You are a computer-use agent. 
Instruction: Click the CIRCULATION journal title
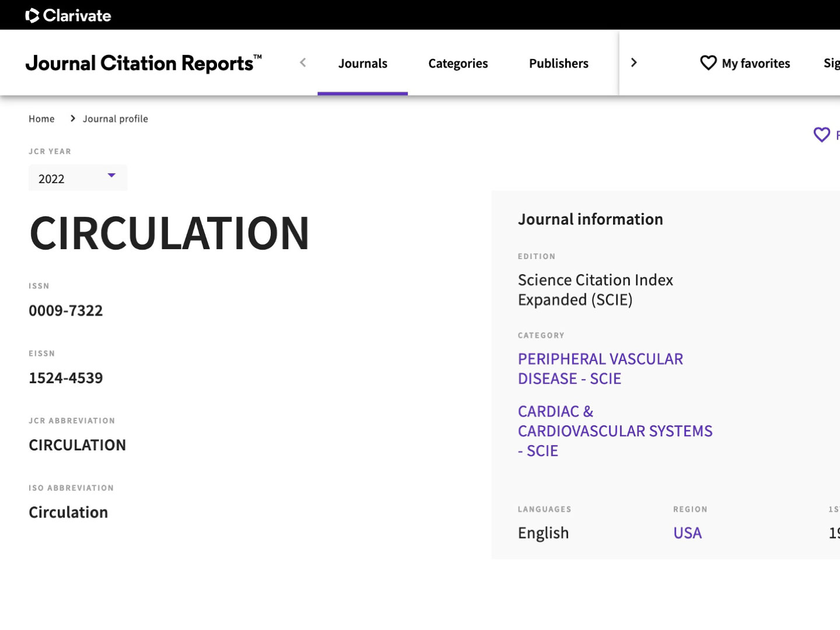click(x=169, y=233)
